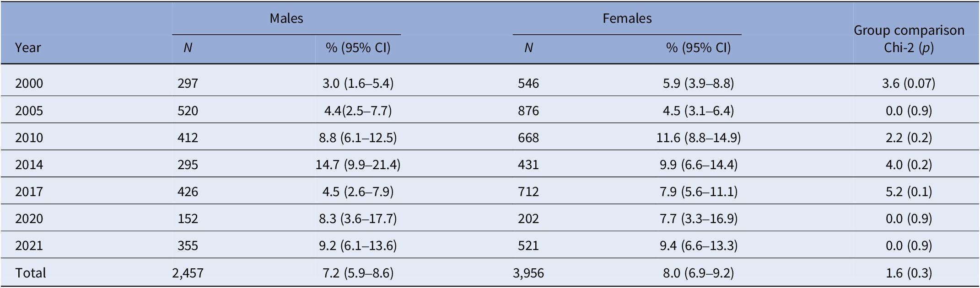Select the cell reading 11.6 (8.8–14.9)
980x288 pixels.
pyautogui.click(x=698, y=138)
